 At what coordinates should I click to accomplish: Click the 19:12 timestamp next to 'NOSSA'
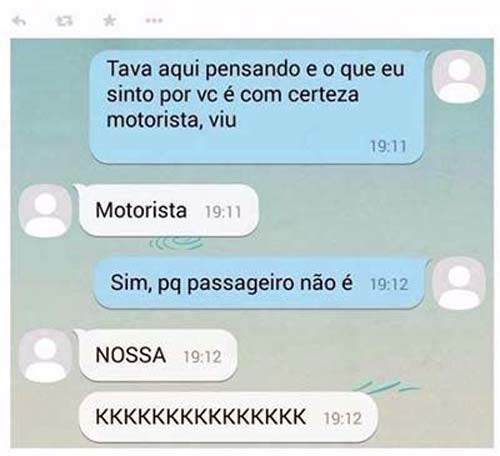coord(203,357)
